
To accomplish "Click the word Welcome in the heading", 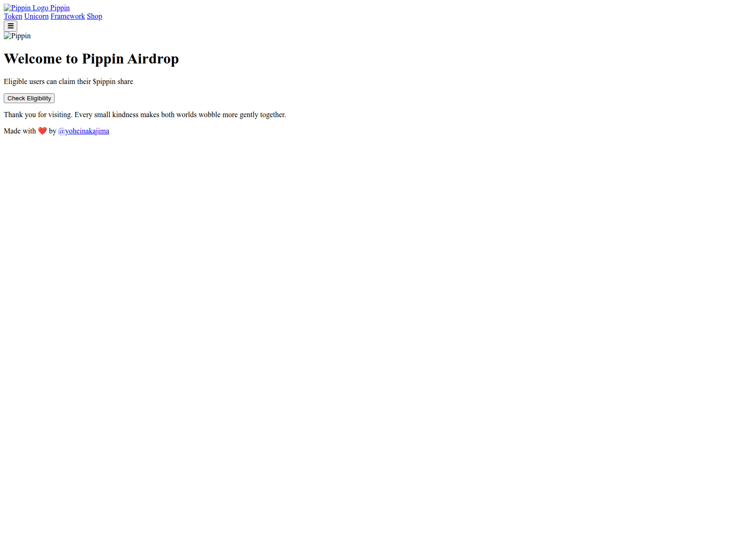I will tap(33, 59).
